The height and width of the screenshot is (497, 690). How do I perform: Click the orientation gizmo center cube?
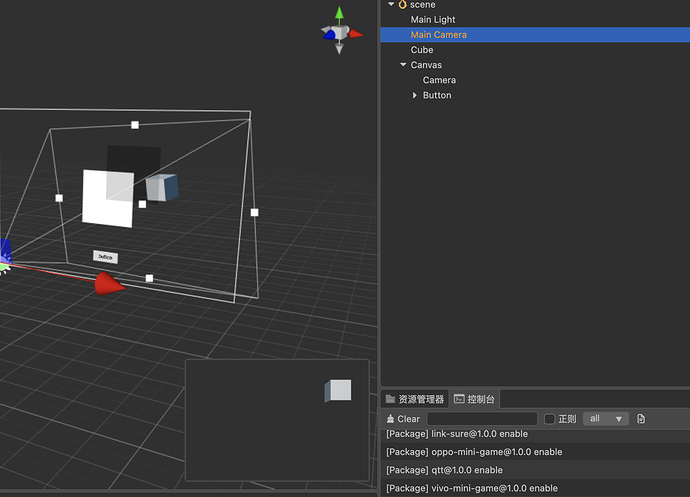(340, 32)
